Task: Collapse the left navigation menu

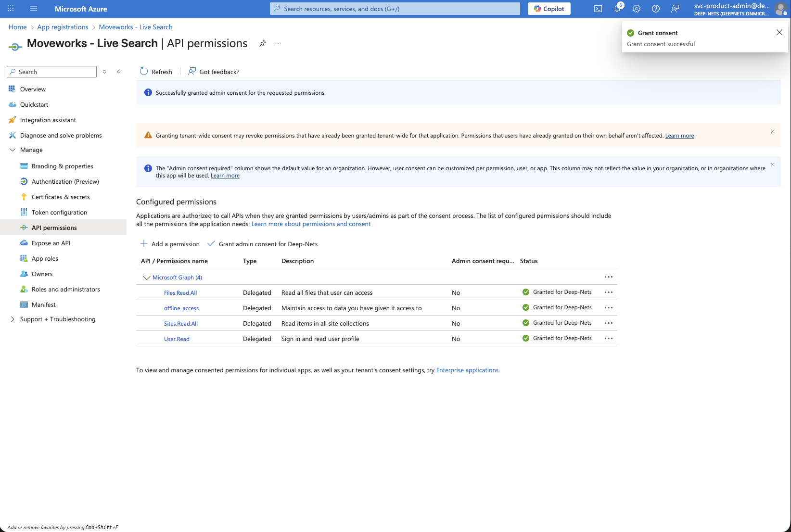Action: [x=119, y=72]
